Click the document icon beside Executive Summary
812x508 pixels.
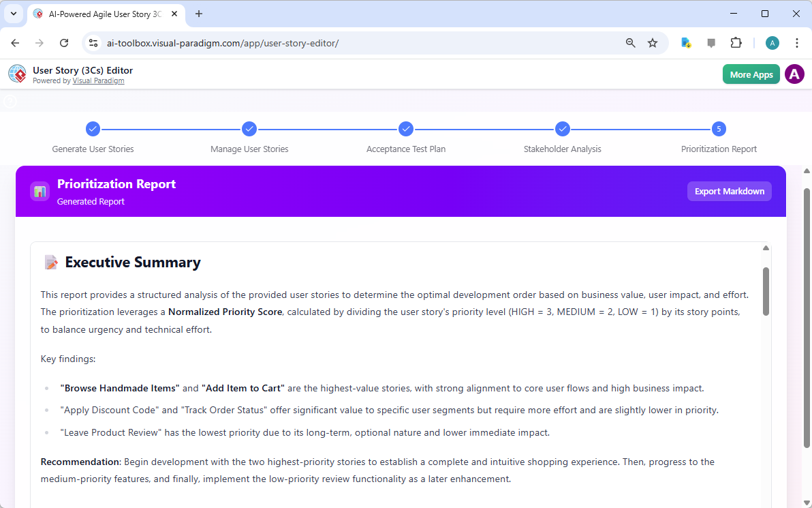pos(50,261)
